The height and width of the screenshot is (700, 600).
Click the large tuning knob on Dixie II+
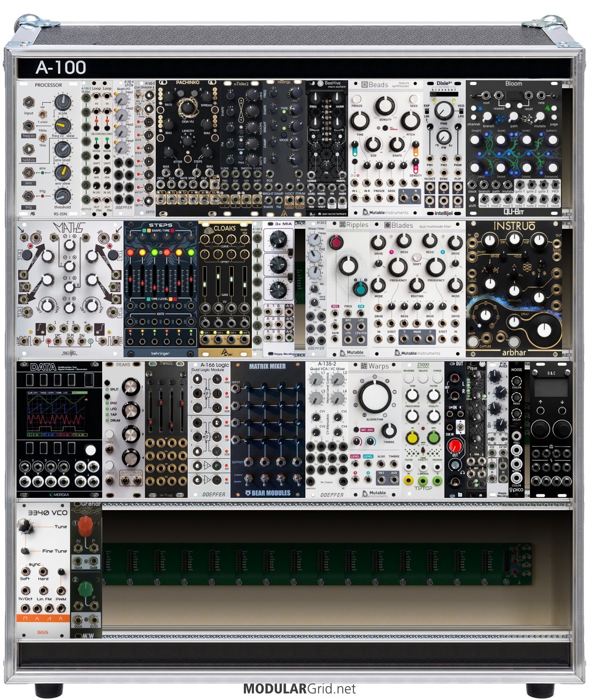pyautogui.click(x=444, y=111)
